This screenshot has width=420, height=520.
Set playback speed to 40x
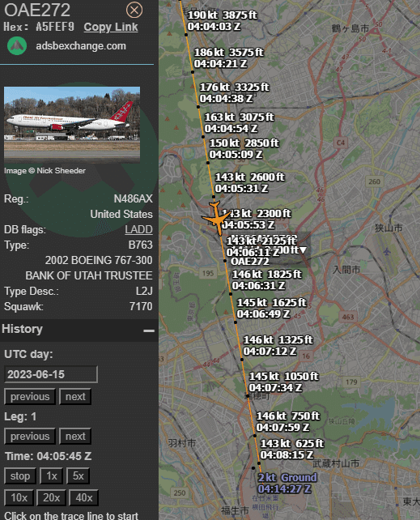pyautogui.click(x=84, y=498)
